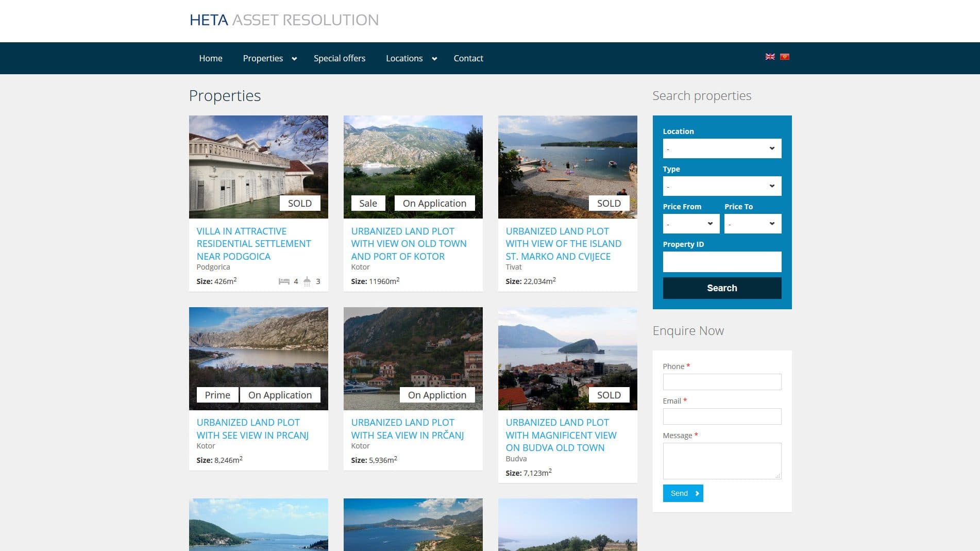Click On Application badge on the Kotor port plot
This screenshot has width=980, height=551.
click(434, 203)
